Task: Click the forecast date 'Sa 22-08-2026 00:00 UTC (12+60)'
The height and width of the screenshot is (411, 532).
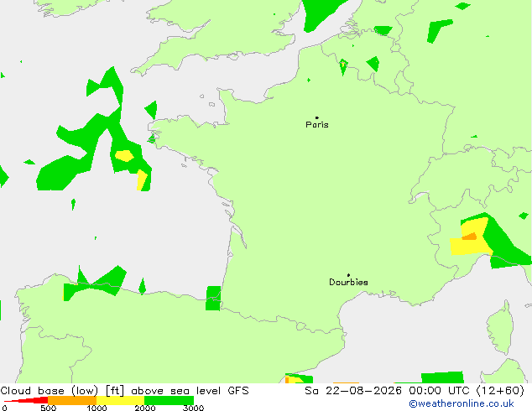Action: tap(415, 391)
